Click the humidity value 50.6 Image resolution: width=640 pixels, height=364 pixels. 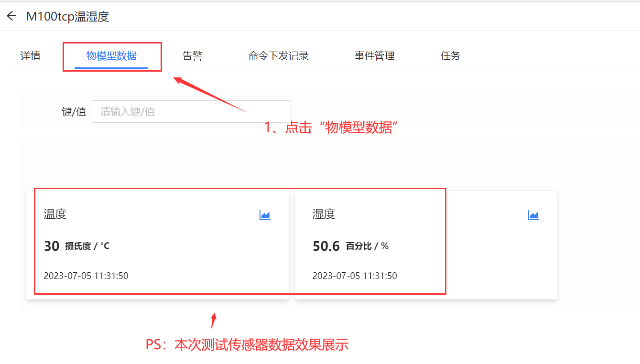326,246
